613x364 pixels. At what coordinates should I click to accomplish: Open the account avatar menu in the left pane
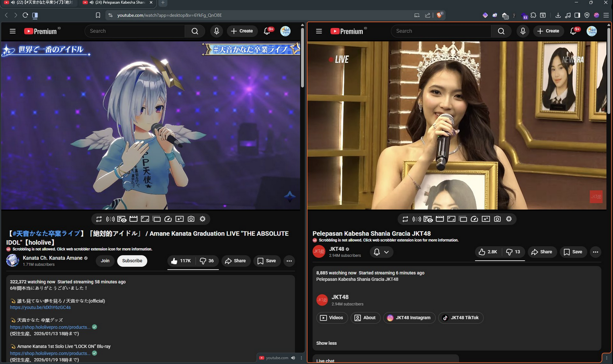click(285, 31)
